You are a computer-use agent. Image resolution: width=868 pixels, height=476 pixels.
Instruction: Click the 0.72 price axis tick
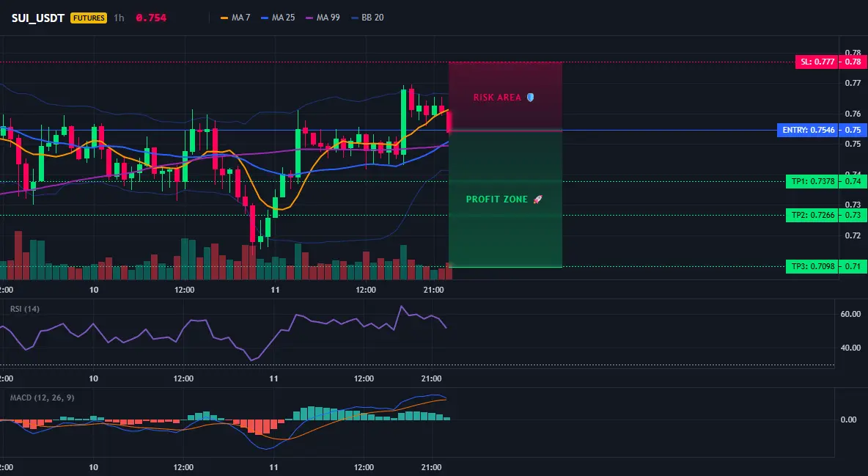(853, 235)
